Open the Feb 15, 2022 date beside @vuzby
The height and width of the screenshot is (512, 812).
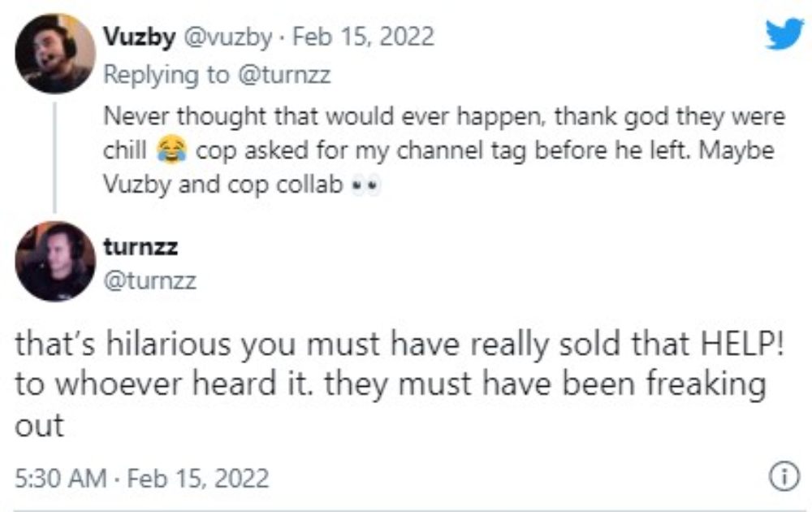pos(362,37)
